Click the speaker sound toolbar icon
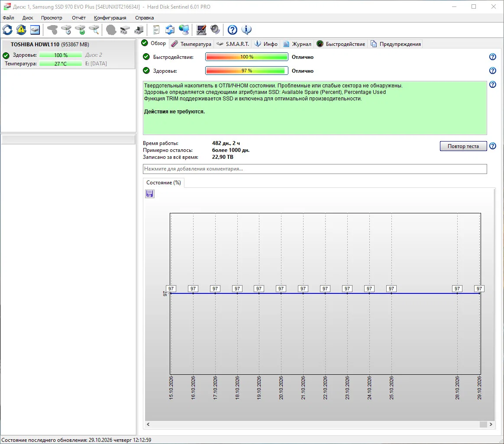This screenshot has width=504, height=444. [x=215, y=30]
